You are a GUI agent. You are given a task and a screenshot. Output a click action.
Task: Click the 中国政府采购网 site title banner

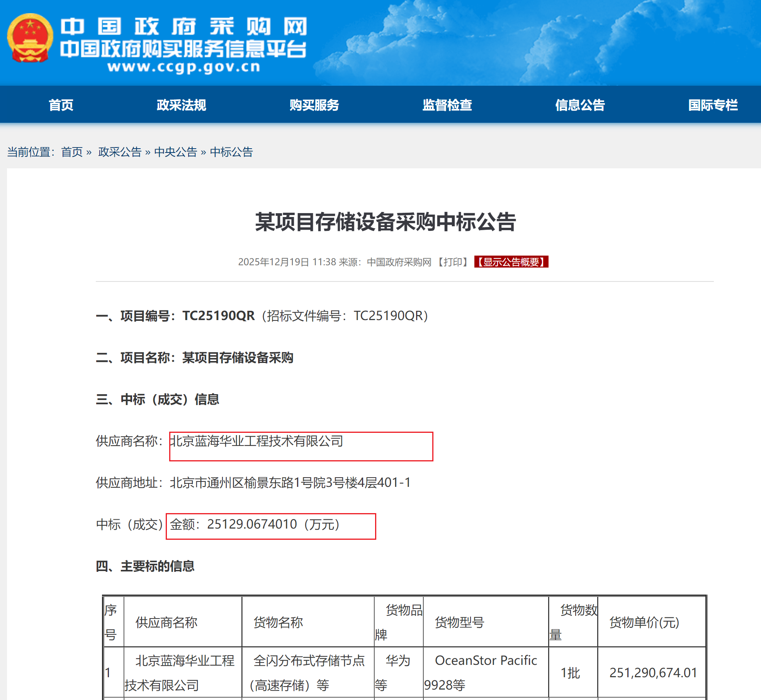coord(183,27)
